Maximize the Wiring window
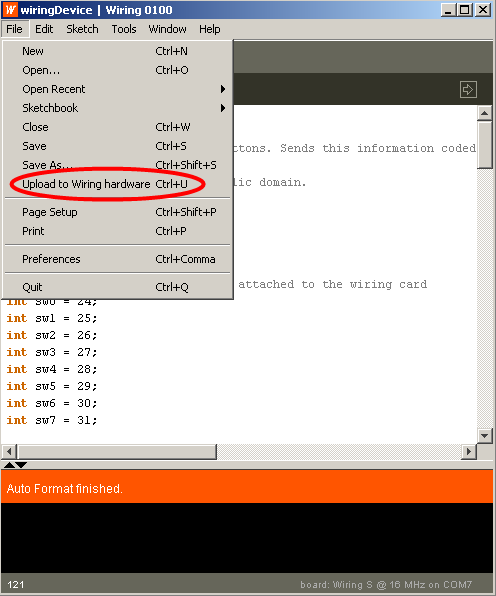The image size is (496, 596). click(x=464, y=10)
